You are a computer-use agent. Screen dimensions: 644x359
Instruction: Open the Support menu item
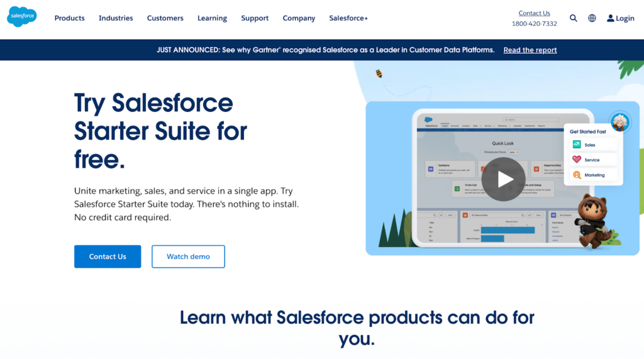point(255,18)
